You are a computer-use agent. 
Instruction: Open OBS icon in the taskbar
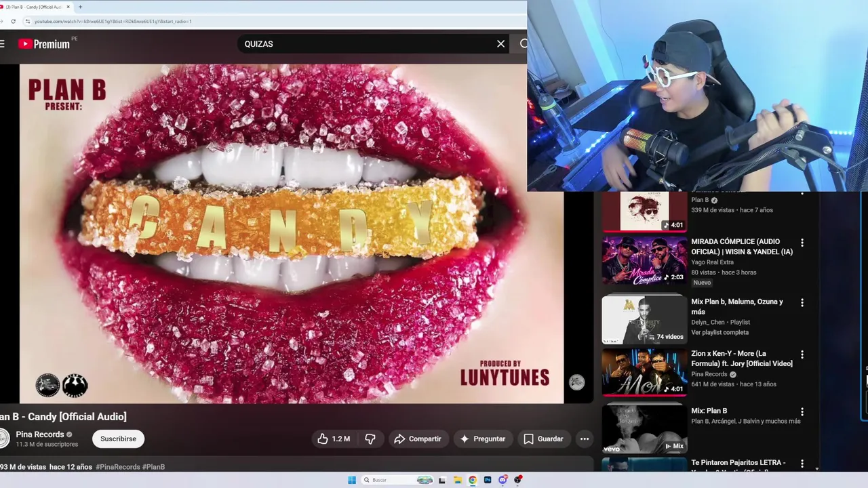[518, 480]
